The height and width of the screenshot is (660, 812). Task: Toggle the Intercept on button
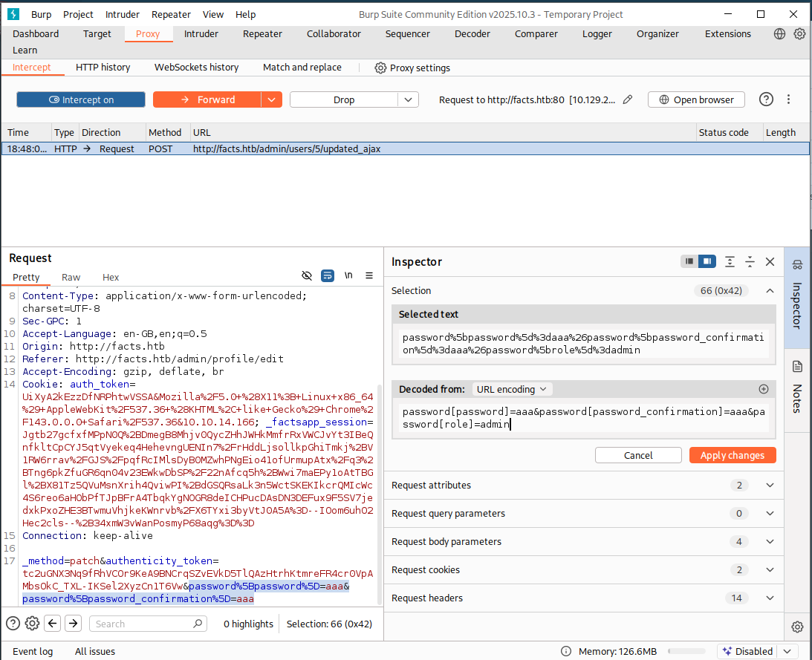point(81,100)
